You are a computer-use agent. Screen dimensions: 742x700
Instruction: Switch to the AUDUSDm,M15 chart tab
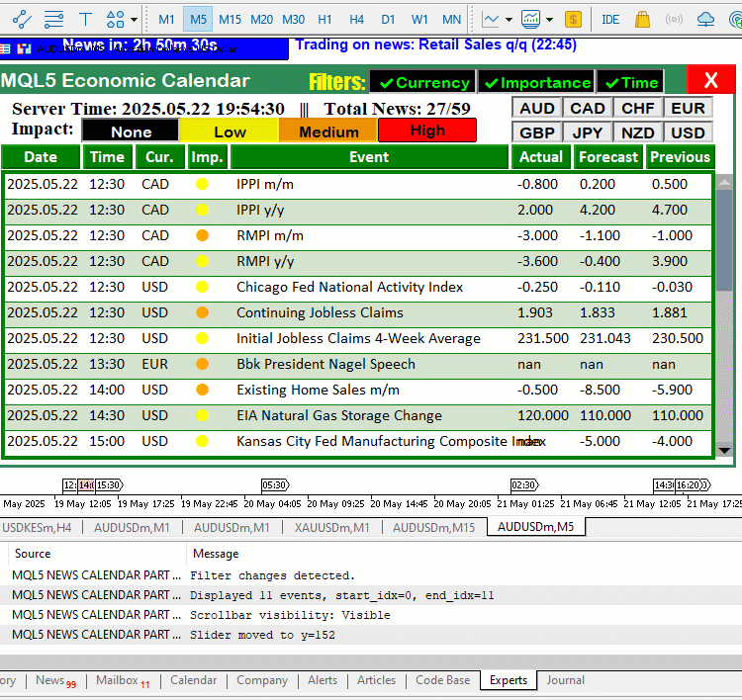point(434,527)
